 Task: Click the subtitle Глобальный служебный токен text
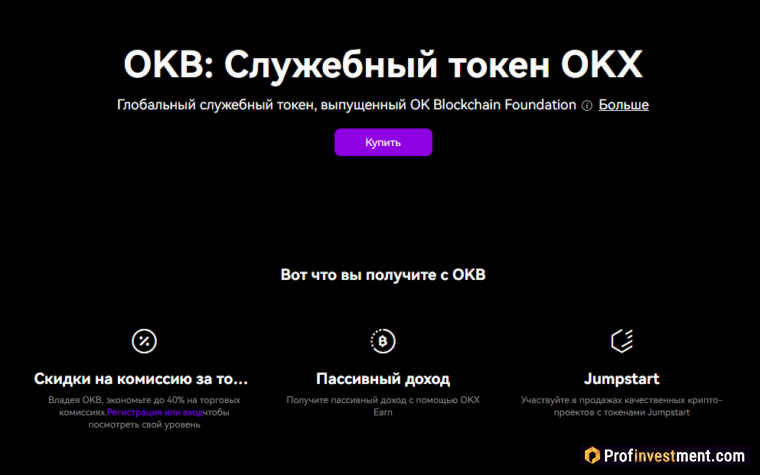pos(347,105)
